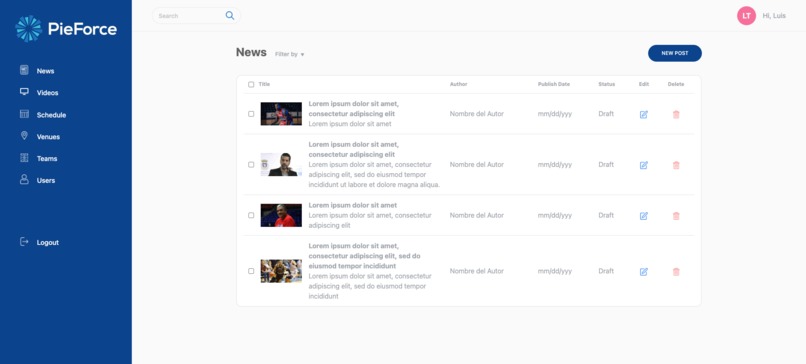Open News in the sidebar menu
The image size is (806, 364).
(x=45, y=71)
